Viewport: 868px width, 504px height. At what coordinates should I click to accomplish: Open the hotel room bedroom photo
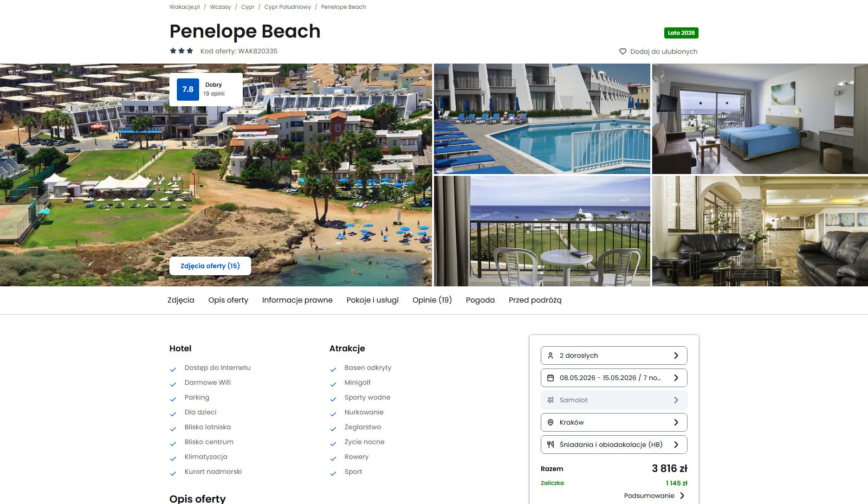760,119
